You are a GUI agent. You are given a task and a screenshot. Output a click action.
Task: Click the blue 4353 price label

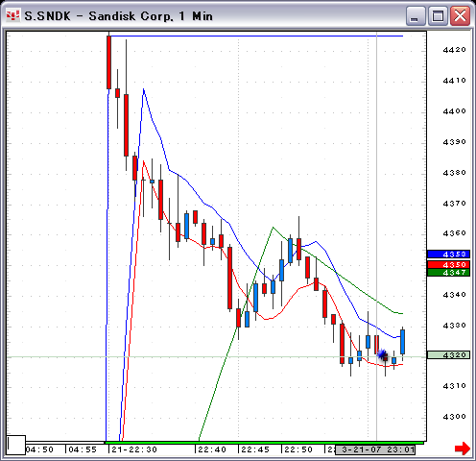click(x=448, y=255)
